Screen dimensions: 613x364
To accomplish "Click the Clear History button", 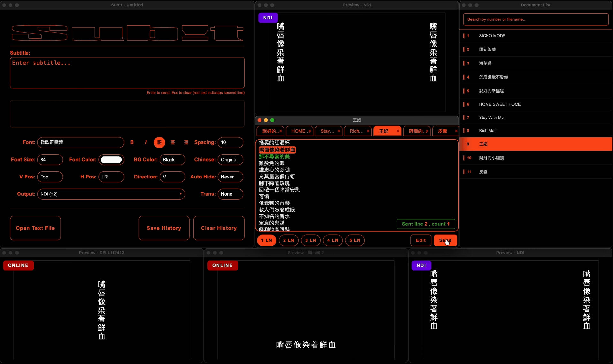I will tap(219, 228).
